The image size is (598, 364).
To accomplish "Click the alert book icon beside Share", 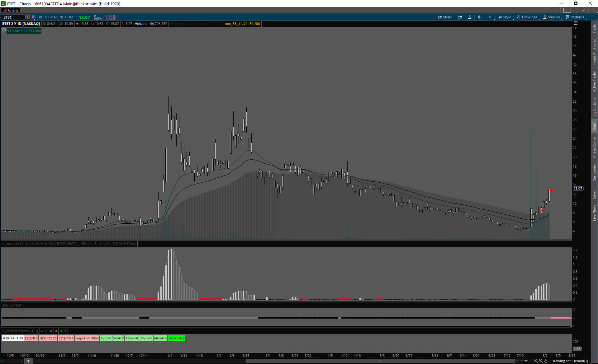I will (460, 17).
